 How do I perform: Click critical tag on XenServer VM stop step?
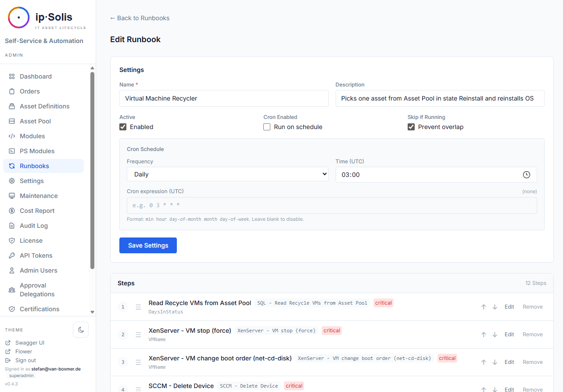(332, 331)
